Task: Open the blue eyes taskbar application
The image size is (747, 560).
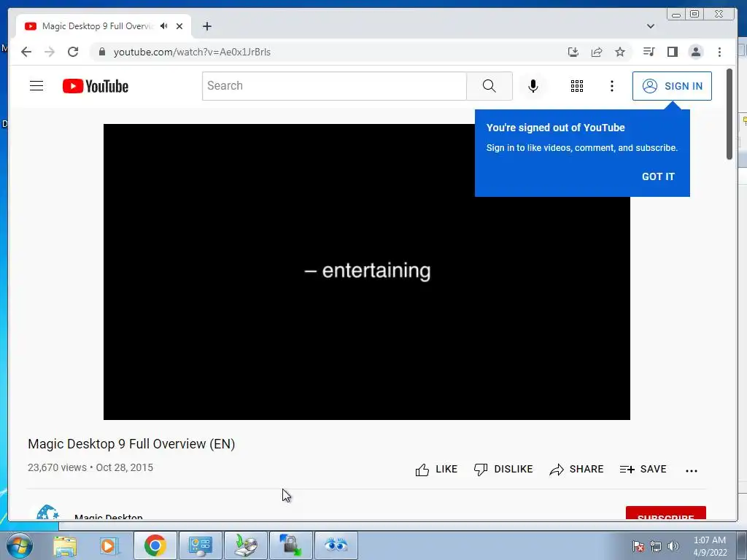Action: (336, 545)
